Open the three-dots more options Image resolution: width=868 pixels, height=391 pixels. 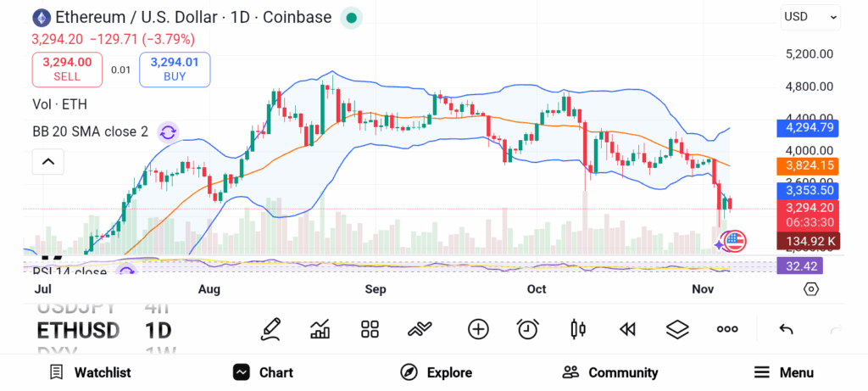click(x=727, y=329)
